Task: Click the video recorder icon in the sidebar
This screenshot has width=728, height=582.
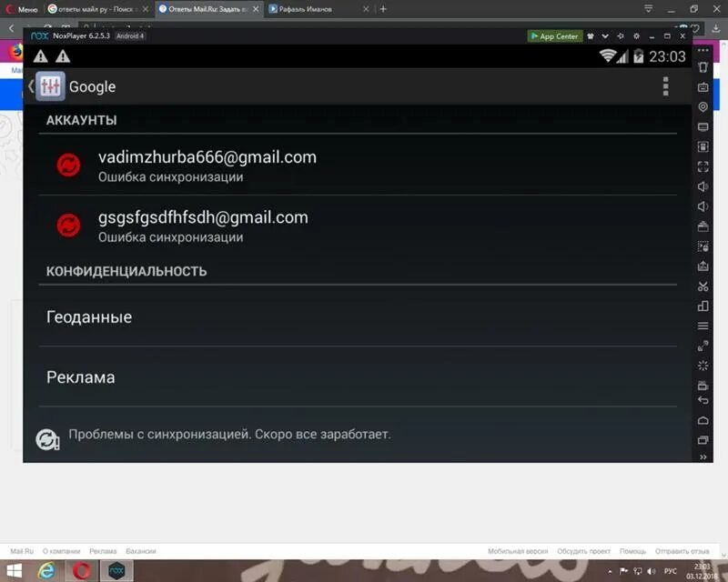Action: 703,385
